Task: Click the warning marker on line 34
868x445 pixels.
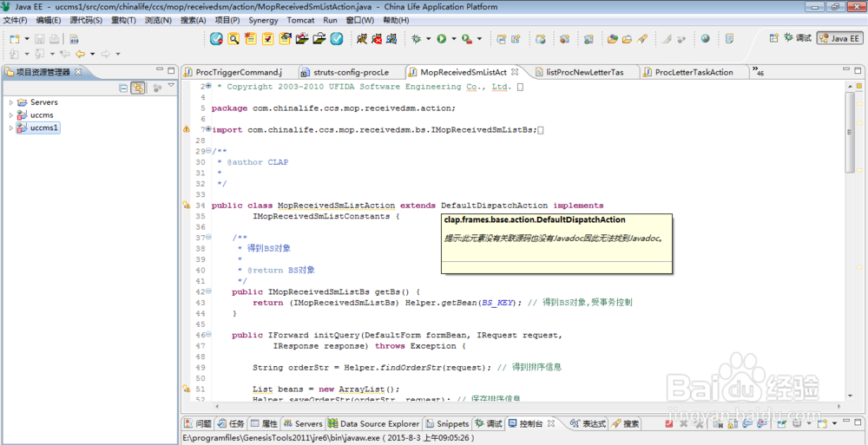Action: click(187, 206)
